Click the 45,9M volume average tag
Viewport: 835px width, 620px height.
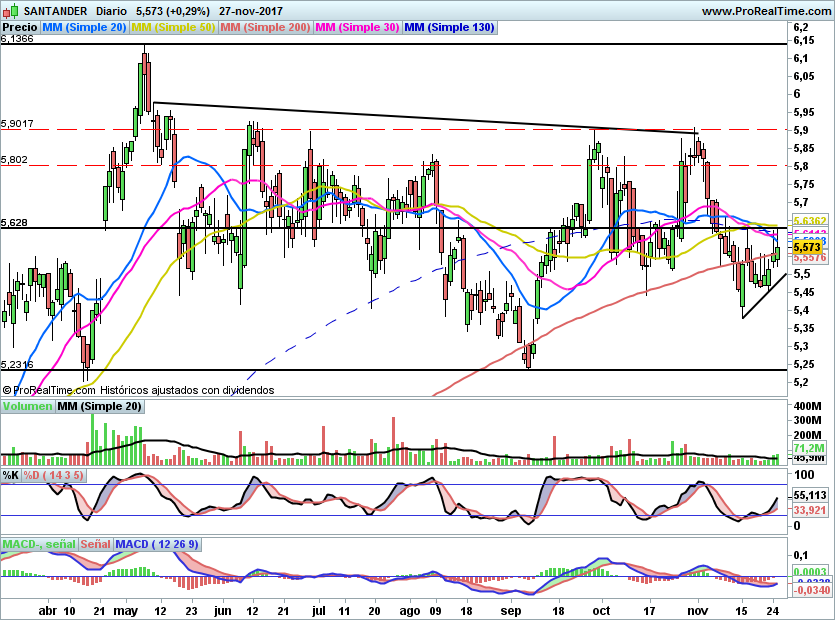coord(809,458)
